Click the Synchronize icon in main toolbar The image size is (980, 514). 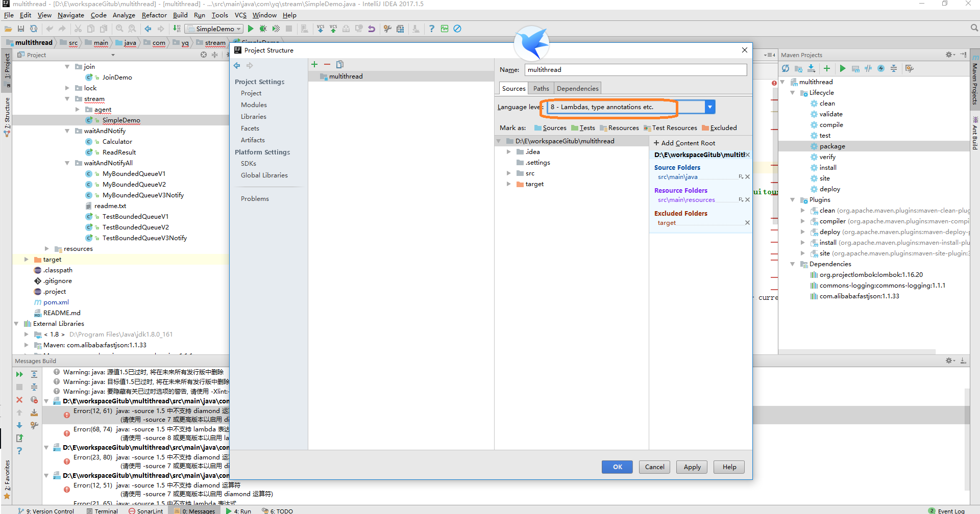[34, 29]
